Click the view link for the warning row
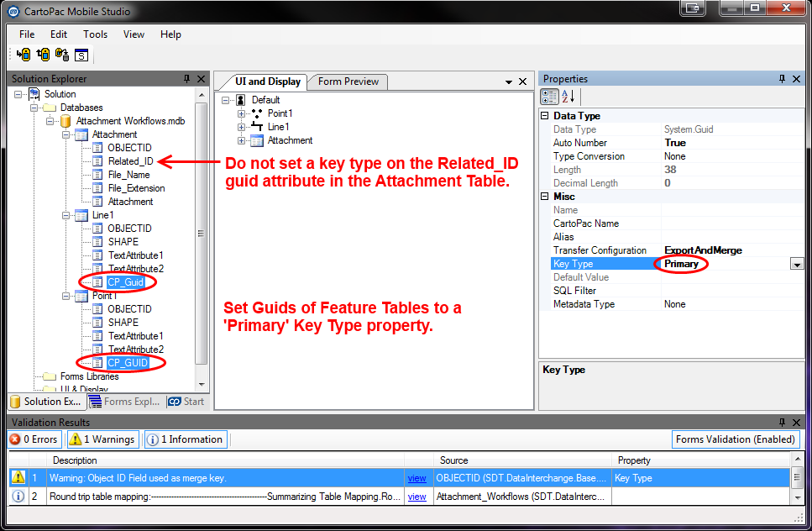This screenshot has height=531, width=812. click(x=416, y=477)
